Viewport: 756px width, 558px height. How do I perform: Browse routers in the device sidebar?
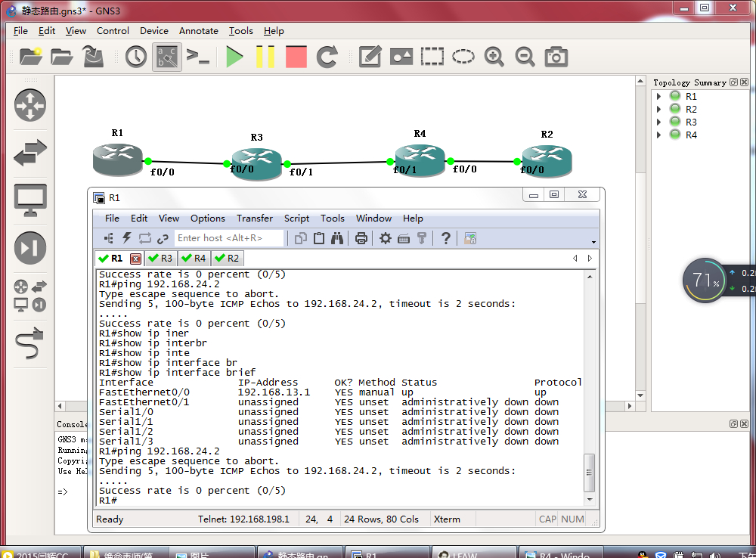pyautogui.click(x=30, y=105)
